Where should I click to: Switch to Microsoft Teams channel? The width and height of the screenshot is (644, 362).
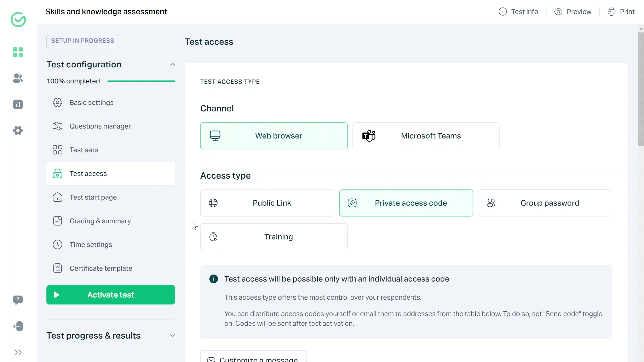tap(430, 136)
